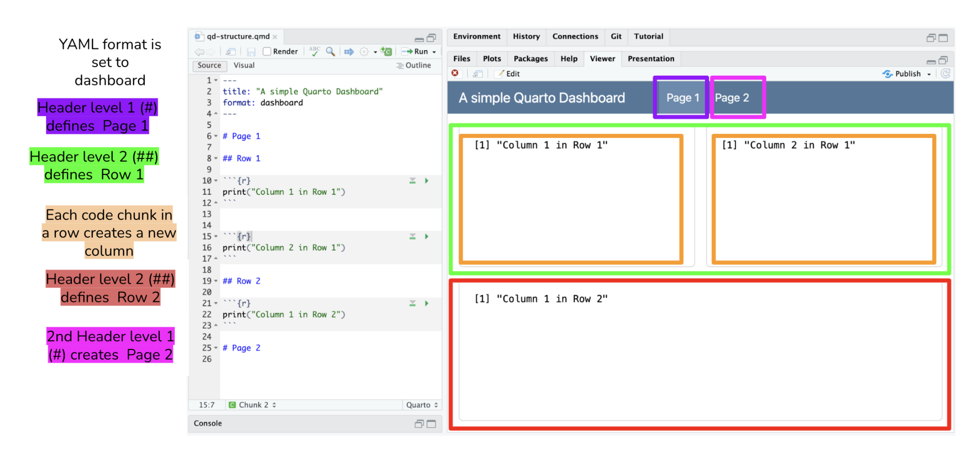980x454 pixels.
Task: Switch editor to Source mode
Action: pyautogui.click(x=209, y=65)
